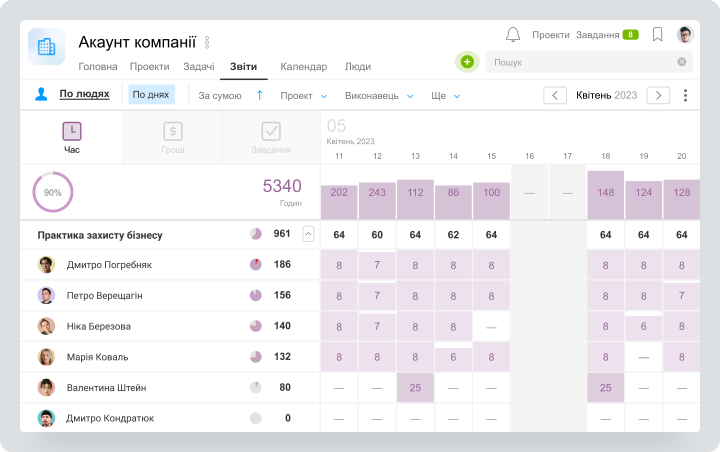The image size is (720, 452).
Task: Open the Проект filter dropdown
Action: 304,96
